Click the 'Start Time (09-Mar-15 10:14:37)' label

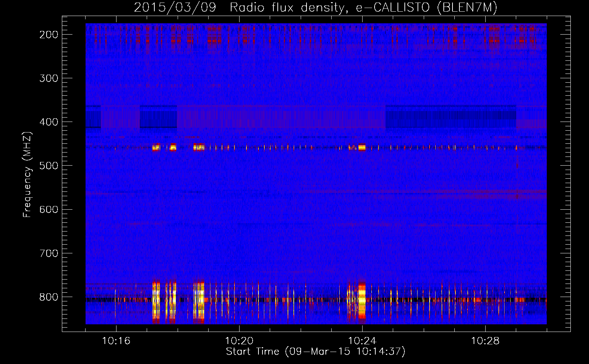[316, 352]
